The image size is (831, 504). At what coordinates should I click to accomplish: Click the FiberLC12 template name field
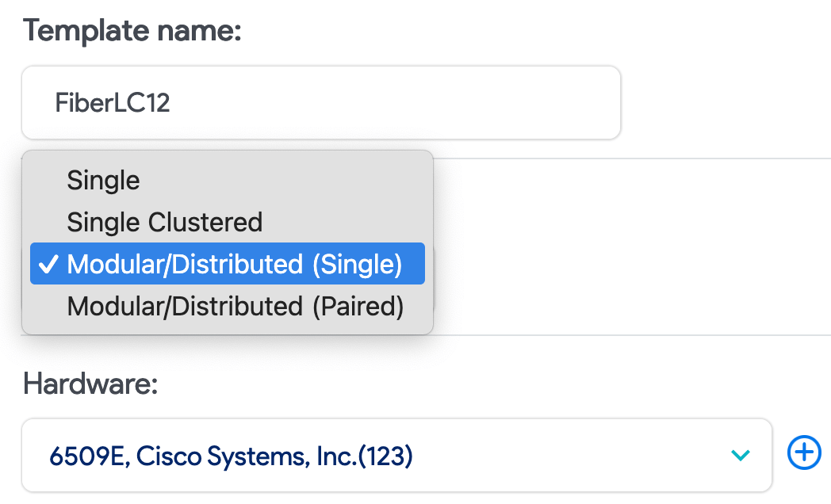321,103
